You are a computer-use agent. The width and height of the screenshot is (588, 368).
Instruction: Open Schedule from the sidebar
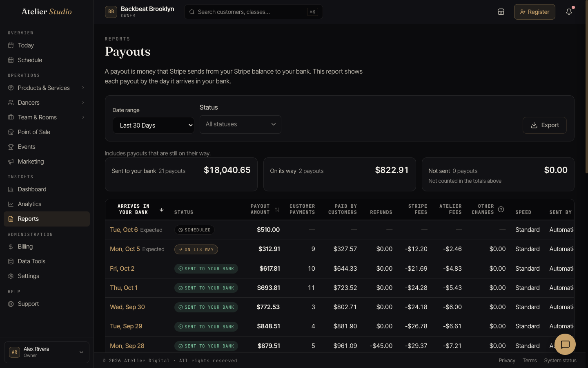pyautogui.click(x=47, y=60)
